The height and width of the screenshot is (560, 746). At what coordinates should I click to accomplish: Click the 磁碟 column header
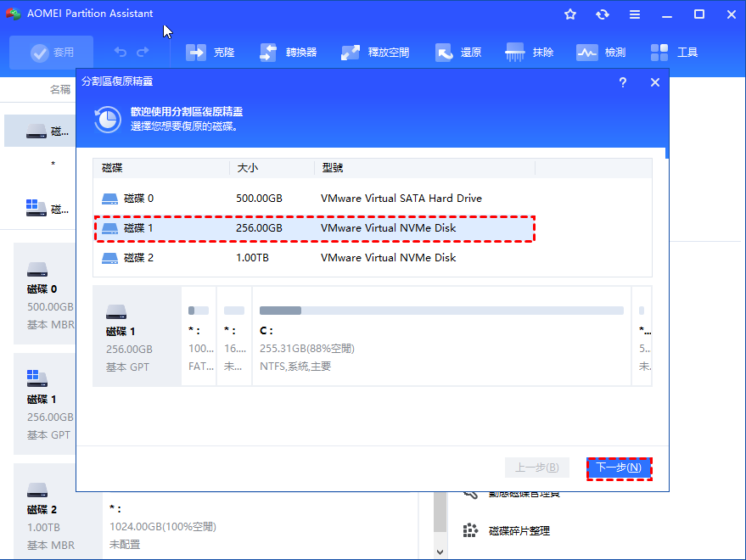[161, 168]
